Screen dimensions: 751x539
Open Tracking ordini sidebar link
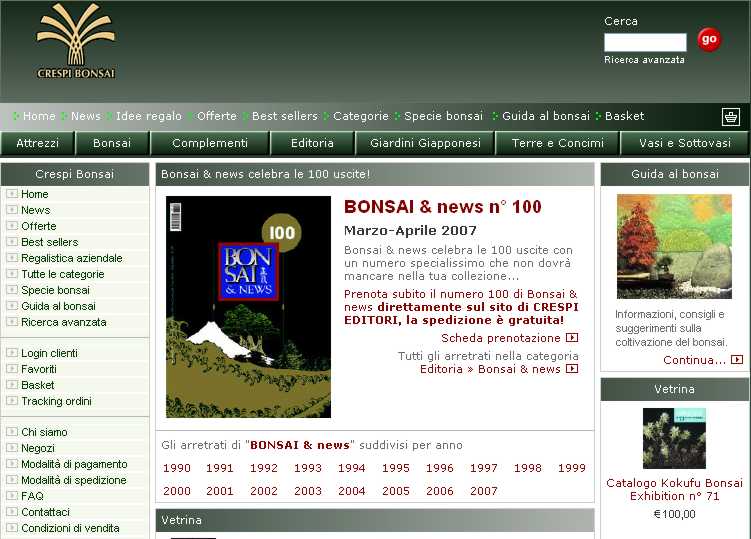pos(57,401)
